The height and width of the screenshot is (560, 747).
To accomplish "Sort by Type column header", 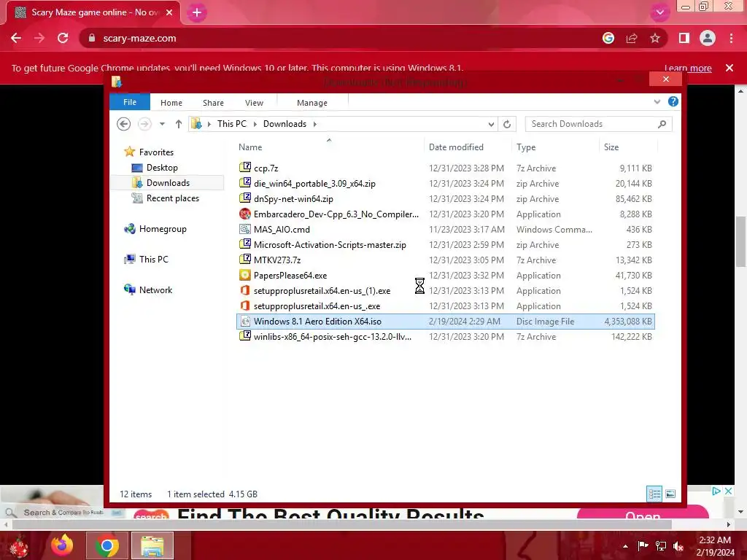I will point(526,147).
